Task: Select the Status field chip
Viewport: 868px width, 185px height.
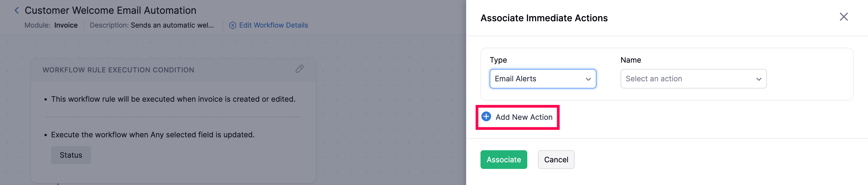Action: click(71, 155)
